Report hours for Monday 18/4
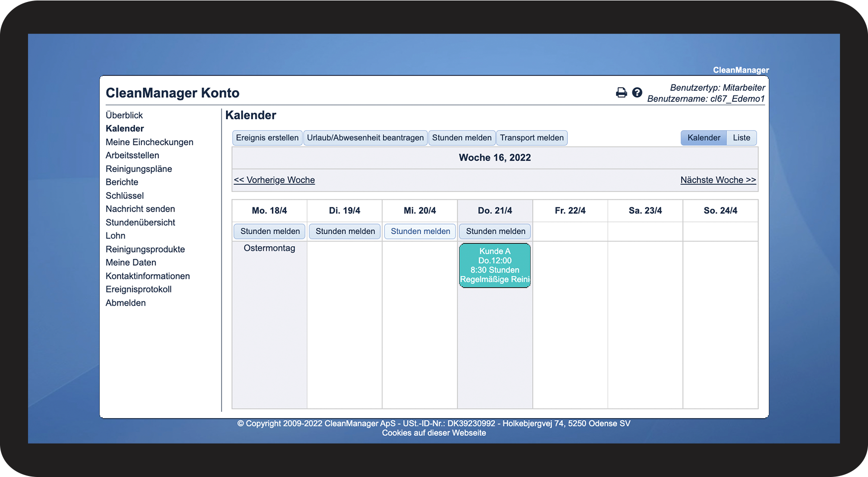This screenshot has height=477, width=868. click(270, 231)
